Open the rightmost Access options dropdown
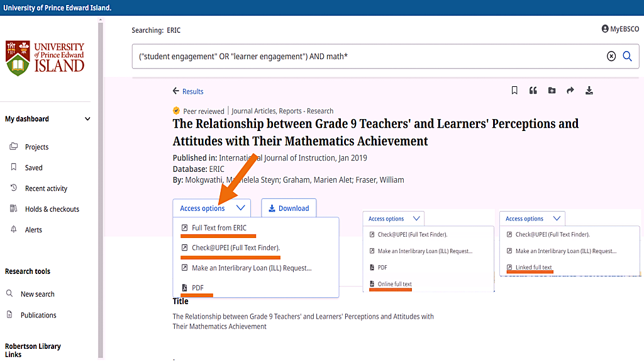Viewport: 644px width, 364px height. pos(532,219)
